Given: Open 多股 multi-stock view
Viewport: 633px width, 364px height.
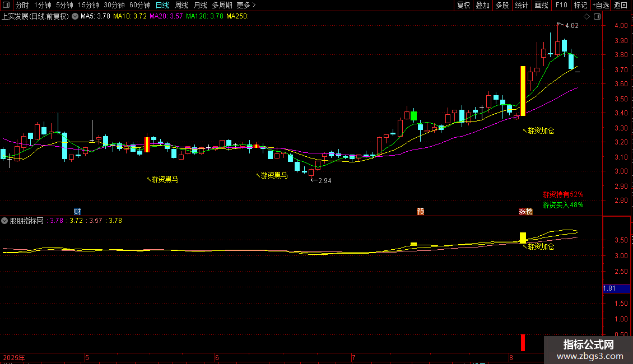Looking at the screenshot, I should point(502,5).
